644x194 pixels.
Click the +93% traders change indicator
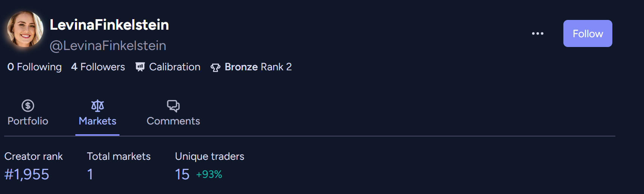pos(209,174)
